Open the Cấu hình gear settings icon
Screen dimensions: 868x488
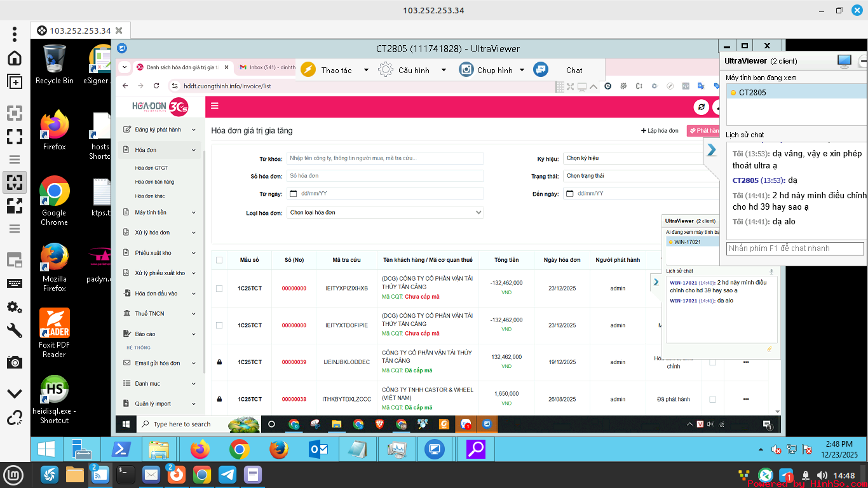coord(386,70)
